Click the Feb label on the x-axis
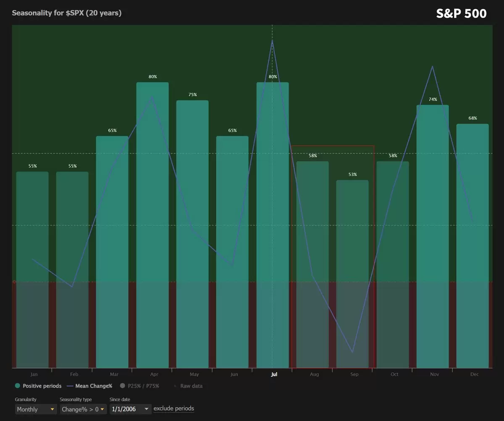The height and width of the screenshot is (421, 504). [x=74, y=374]
